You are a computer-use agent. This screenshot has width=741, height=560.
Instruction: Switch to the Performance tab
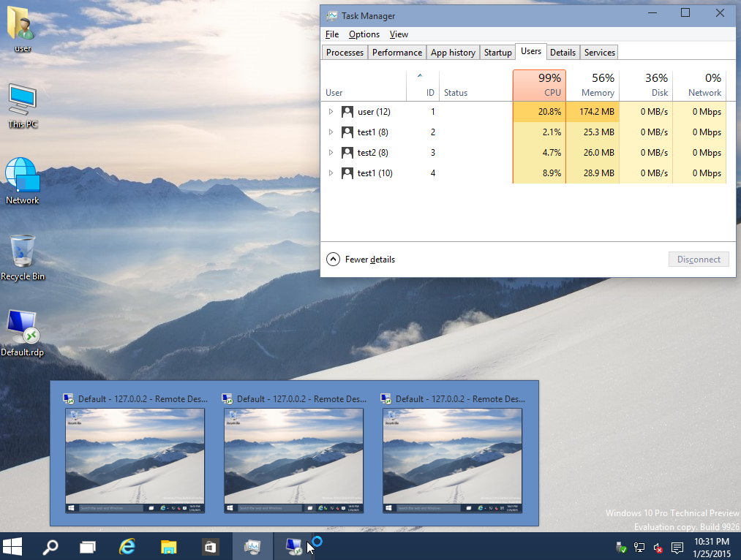pyautogui.click(x=396, y=52)
